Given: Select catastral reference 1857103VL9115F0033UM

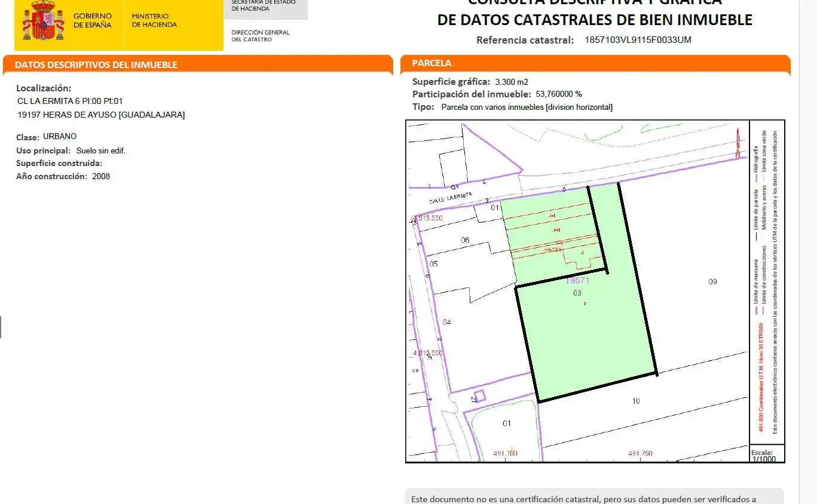Looking at the screenshot, I should 638,41.
